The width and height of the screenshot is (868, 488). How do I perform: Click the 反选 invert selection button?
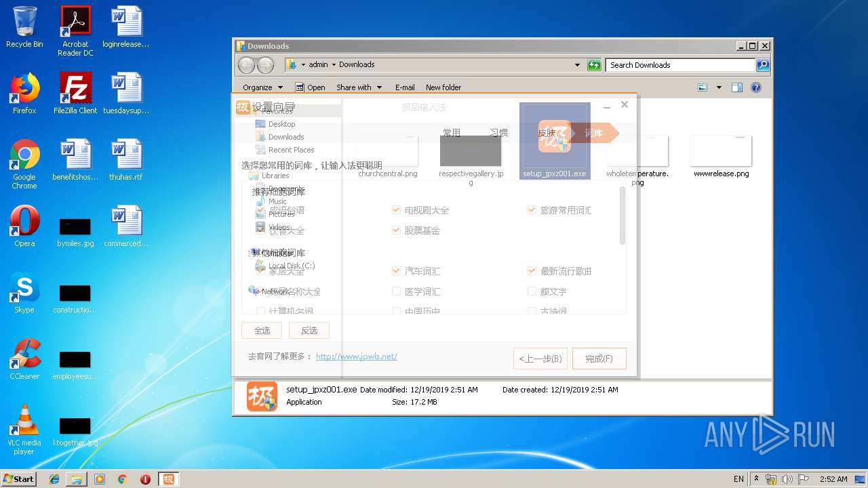pos(309,330)
